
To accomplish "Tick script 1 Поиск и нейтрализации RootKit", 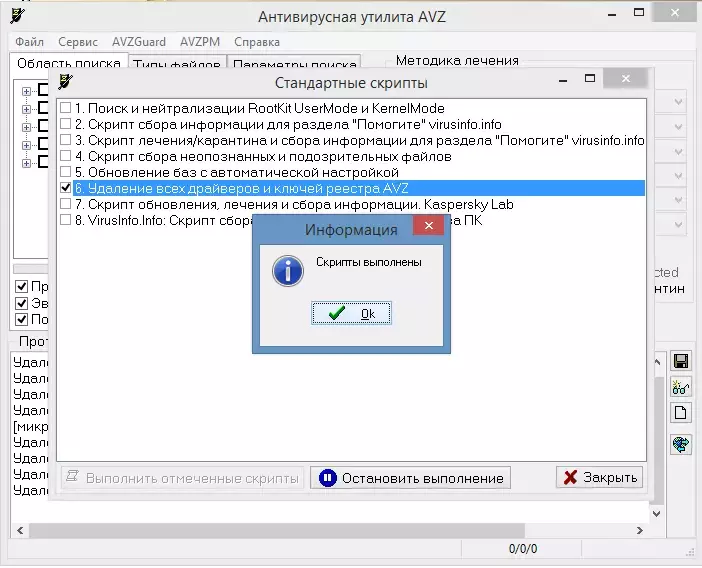I will click(x=65, y=108).
